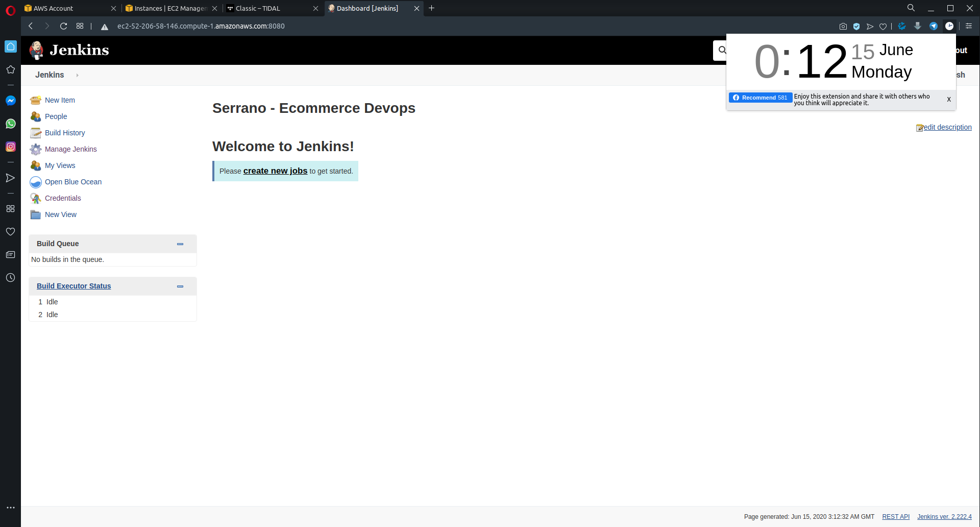
Task: Click the Opera home icon in sidebar
Action: coord(10,46)
